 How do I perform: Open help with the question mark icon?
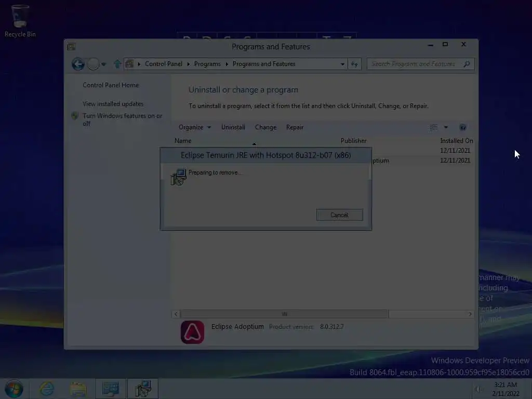[463, 127]
